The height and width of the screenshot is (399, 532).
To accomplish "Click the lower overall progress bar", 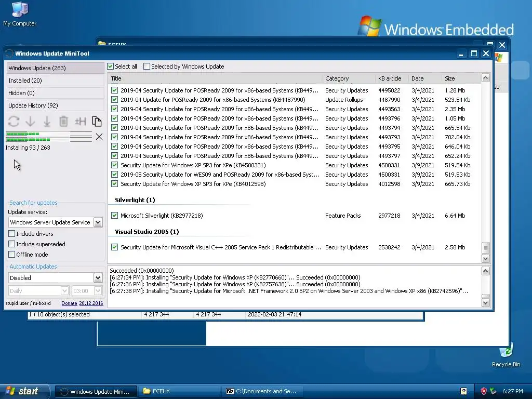I will (x=49, y=139).
